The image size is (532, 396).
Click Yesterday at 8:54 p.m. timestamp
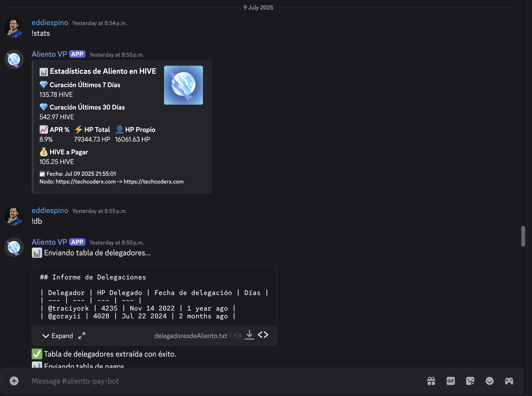pos(100,23)
